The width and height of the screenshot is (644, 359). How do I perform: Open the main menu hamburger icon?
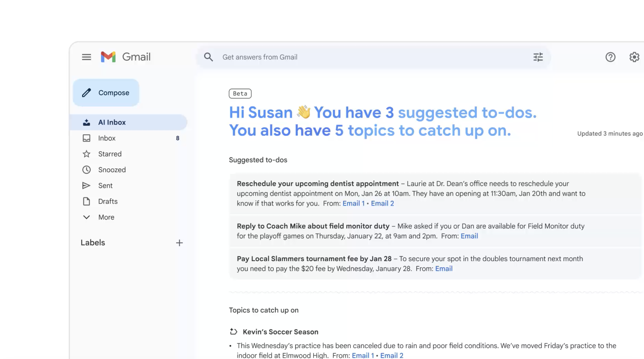click(x=86, y=57)
